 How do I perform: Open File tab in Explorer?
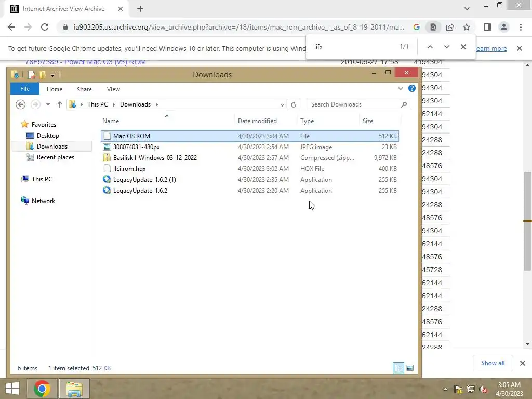click(x=25, y=89)
